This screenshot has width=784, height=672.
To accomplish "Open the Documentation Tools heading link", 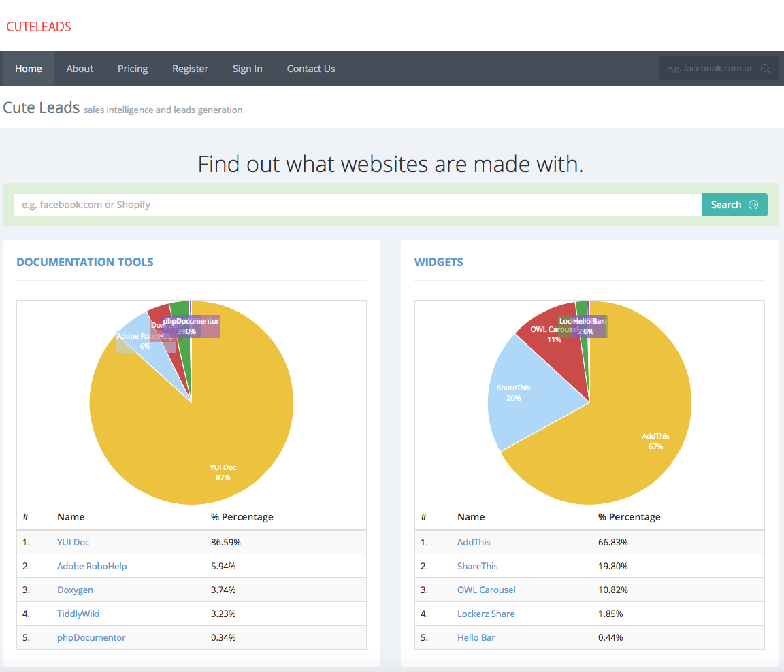I will tap(85, 262).
